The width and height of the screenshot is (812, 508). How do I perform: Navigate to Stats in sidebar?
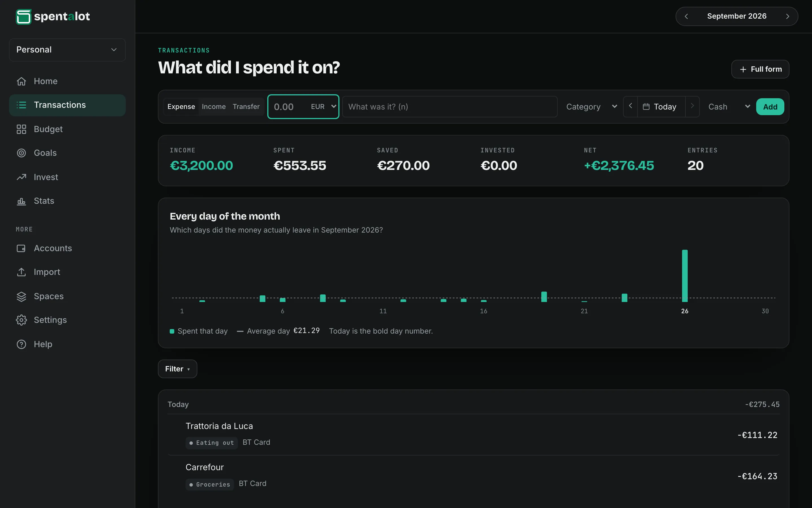[x=67, y=201]
